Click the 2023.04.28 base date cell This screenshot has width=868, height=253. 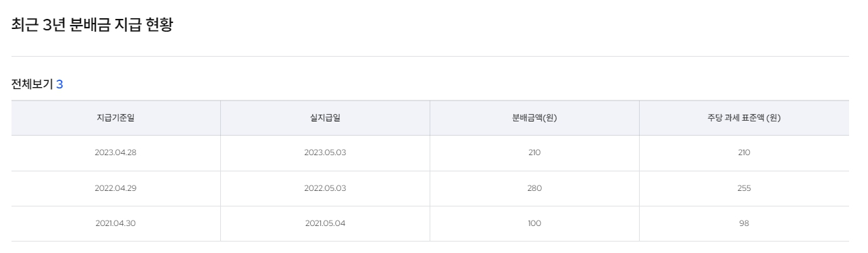pos(116,152)
